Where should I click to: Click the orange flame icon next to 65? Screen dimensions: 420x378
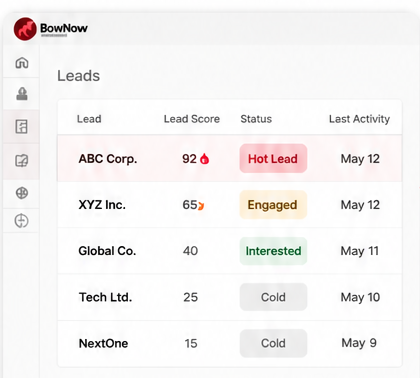[x=201, y=206]
